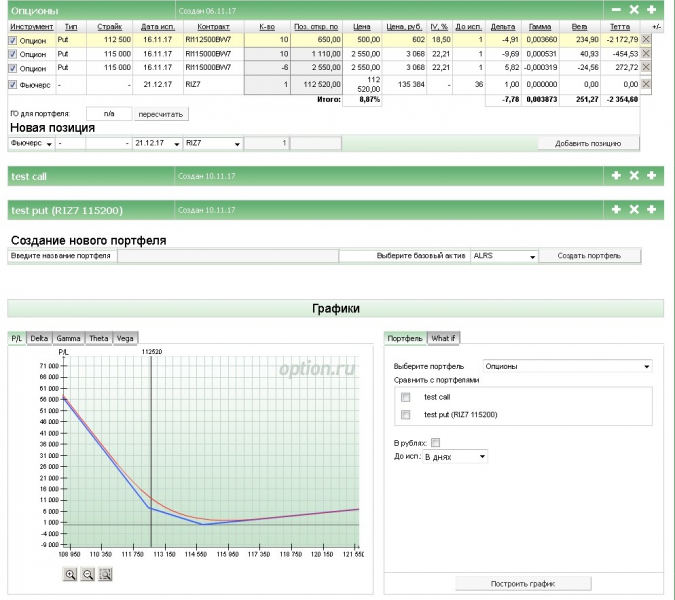
Task: Switch to the Vega chart tab
Action: click(x=125, y=338)
